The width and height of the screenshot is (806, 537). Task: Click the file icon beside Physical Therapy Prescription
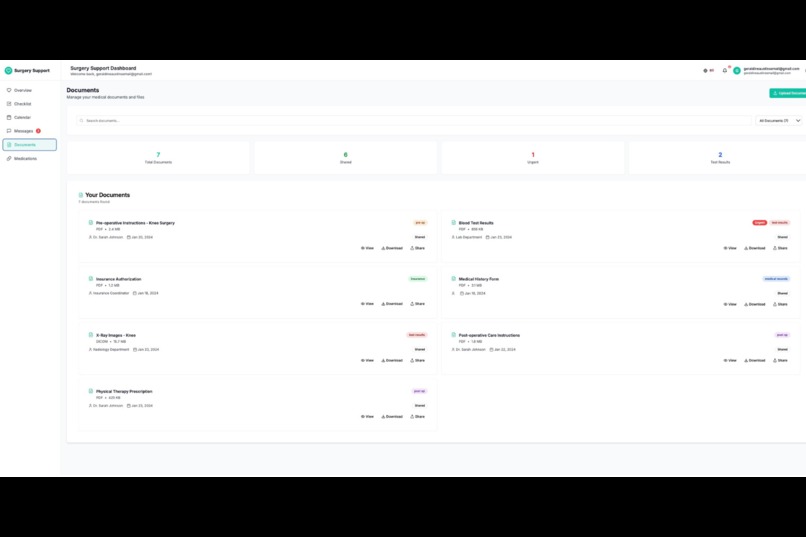coord(91,391)
